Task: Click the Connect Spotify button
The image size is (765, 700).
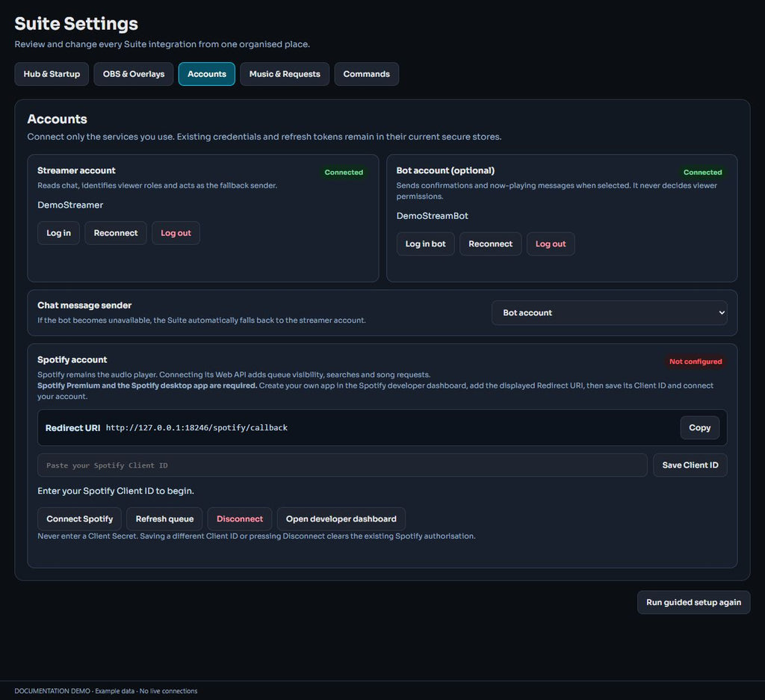Action: [x=79, y=519]
